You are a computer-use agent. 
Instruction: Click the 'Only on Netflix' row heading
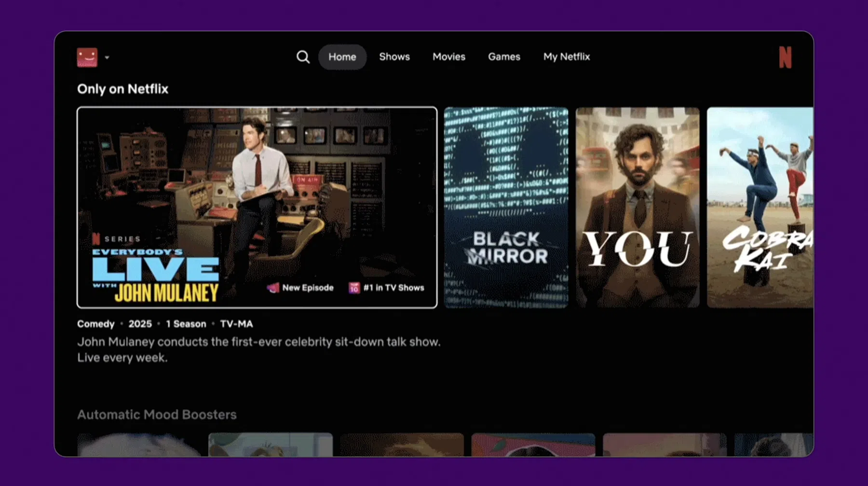pos(123,89)
